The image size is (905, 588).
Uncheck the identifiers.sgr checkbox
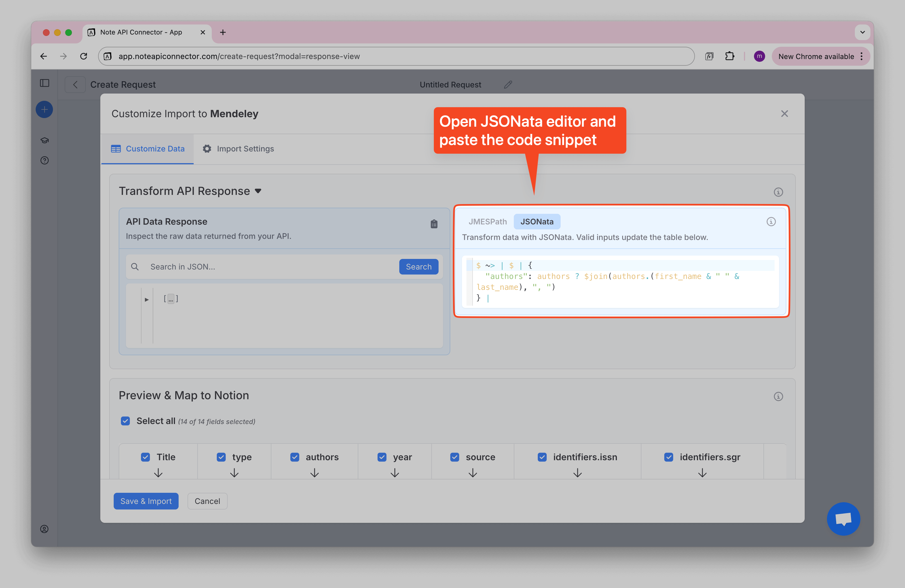(x=668, y=457)
